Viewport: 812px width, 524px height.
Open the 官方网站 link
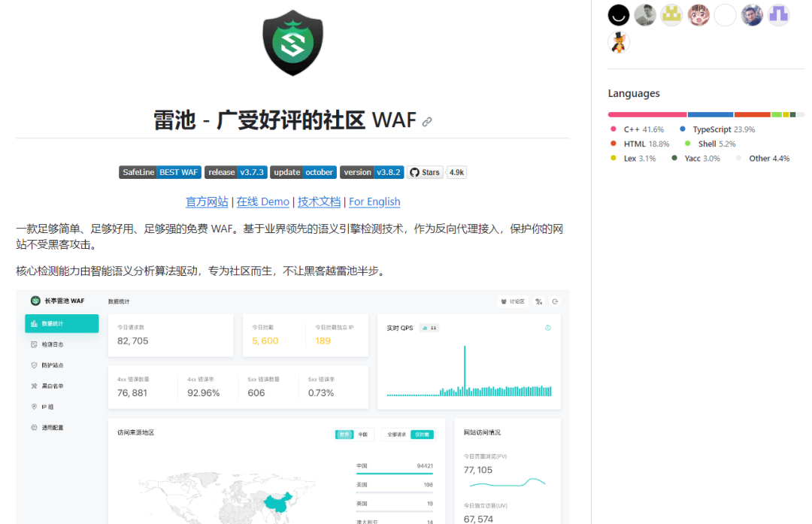pos(207,201)
